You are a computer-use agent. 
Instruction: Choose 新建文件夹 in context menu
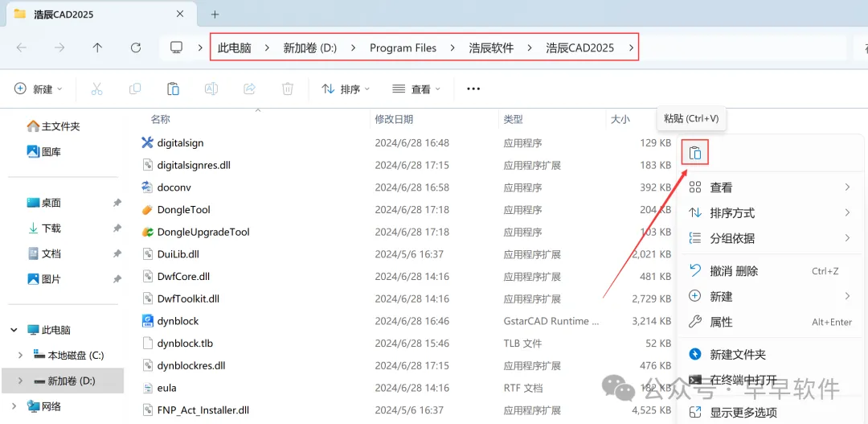[769, 354]
